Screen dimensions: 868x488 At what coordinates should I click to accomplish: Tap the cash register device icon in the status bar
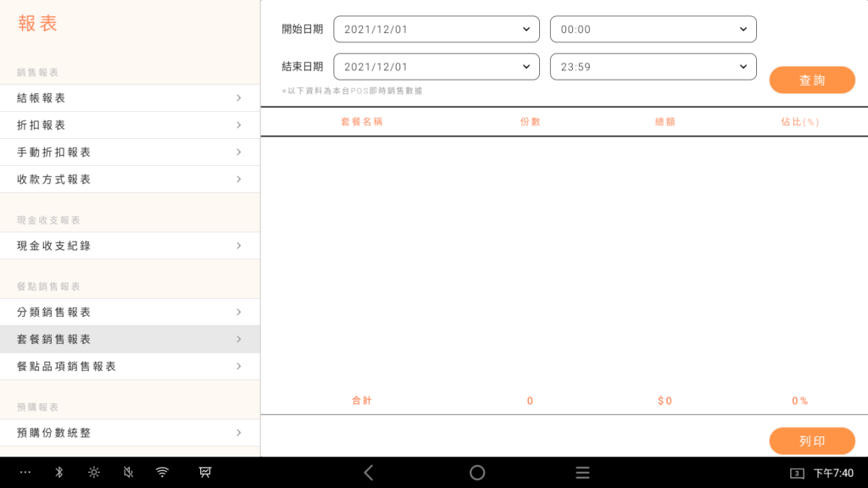(x=205, y=472)
